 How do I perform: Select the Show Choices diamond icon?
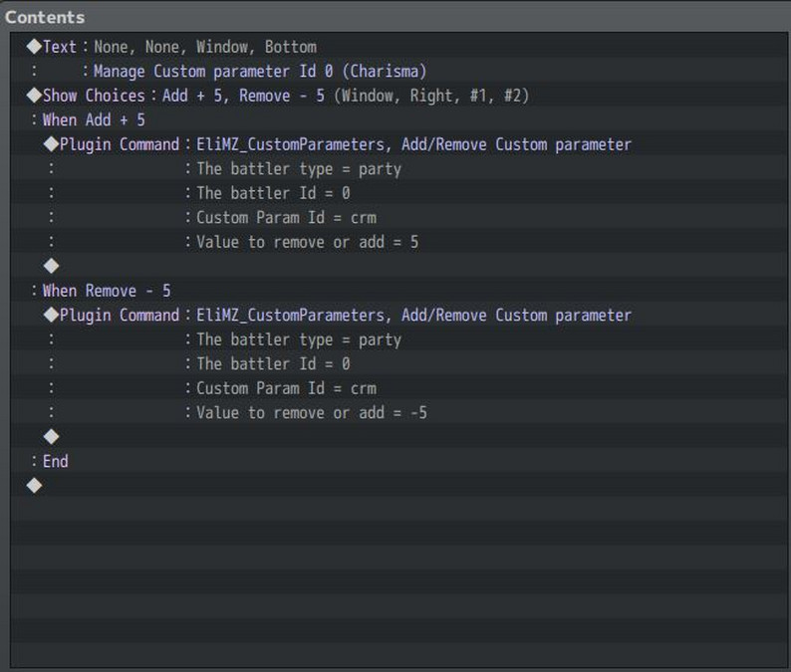[34, 96]
